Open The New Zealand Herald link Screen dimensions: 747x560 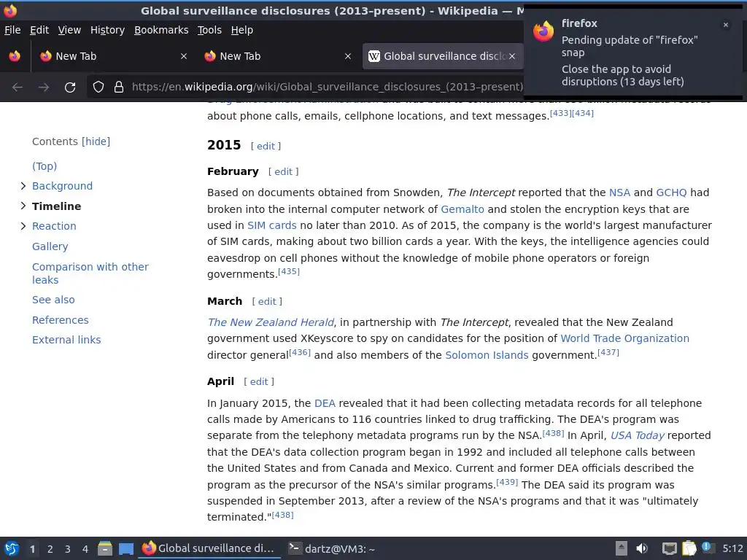(x=271, y=322)
